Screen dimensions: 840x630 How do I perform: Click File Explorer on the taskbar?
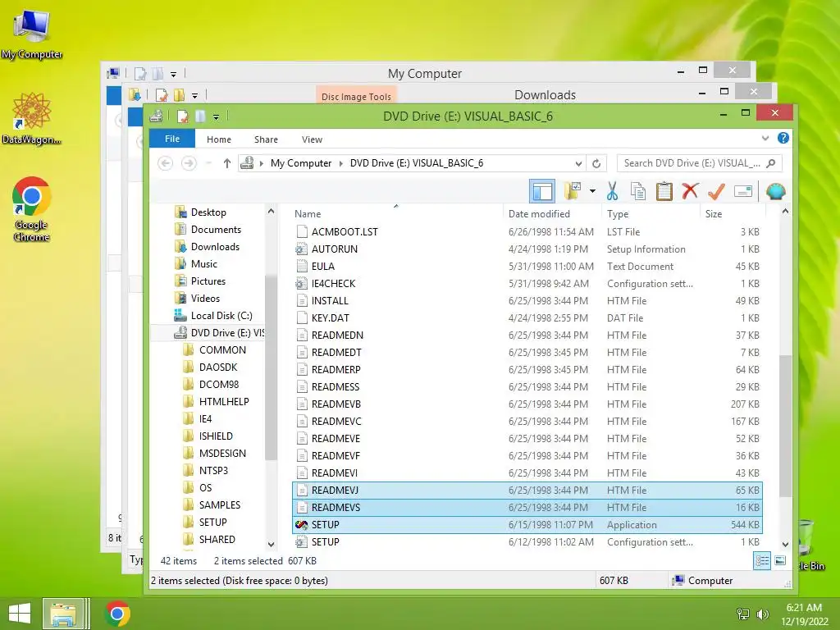point(63,614)
